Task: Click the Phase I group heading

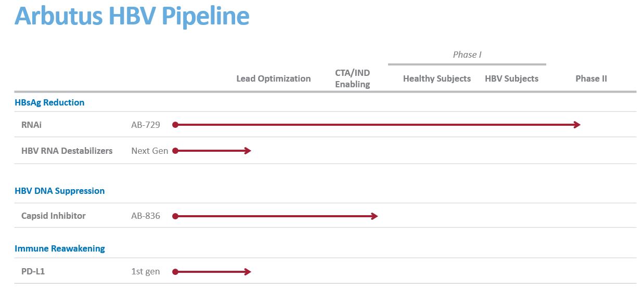Action: (x=467, y=55)
